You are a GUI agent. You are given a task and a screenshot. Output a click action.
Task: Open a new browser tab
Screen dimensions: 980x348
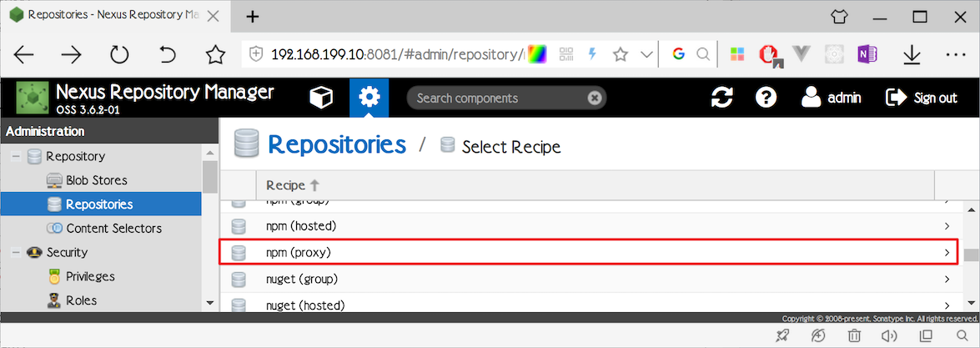pyautogui.click(x=252, y=17)
